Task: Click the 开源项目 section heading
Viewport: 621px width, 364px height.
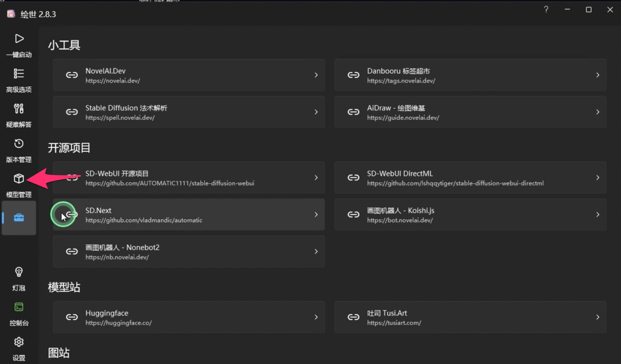Action: (69, 148)
